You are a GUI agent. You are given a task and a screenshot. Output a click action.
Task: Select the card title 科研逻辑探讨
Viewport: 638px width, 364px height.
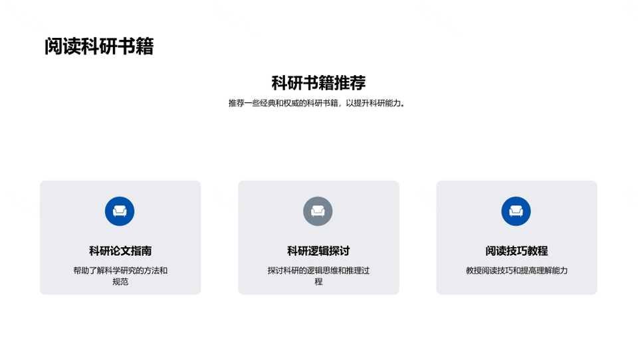pos(318,251)
